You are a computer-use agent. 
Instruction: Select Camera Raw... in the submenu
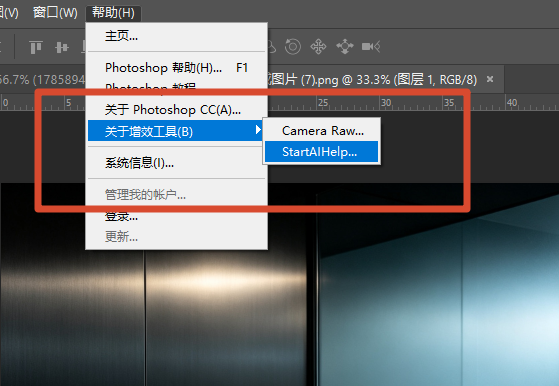(x=322, y=131)
